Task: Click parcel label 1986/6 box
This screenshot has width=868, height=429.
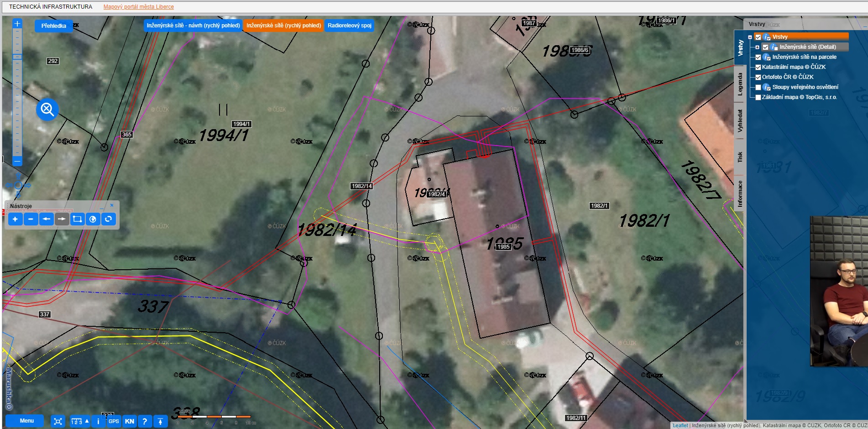Action: (x=580, y=50)
